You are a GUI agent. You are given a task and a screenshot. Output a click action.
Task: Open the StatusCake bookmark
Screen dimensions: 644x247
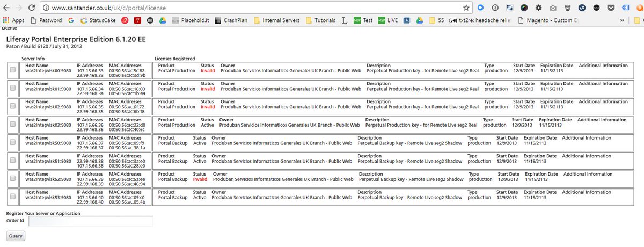pos(98,20)
